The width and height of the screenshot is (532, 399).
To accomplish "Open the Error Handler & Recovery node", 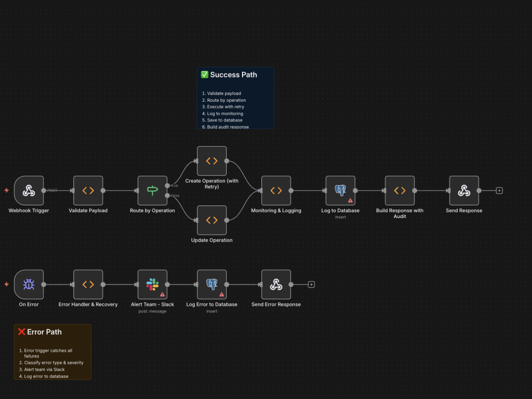I will pos(88,284).
